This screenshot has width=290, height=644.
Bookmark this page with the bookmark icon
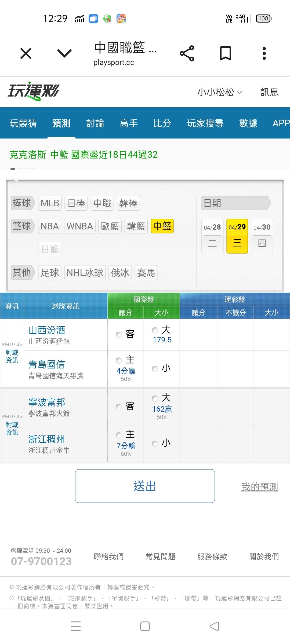[x=225, y=53]
